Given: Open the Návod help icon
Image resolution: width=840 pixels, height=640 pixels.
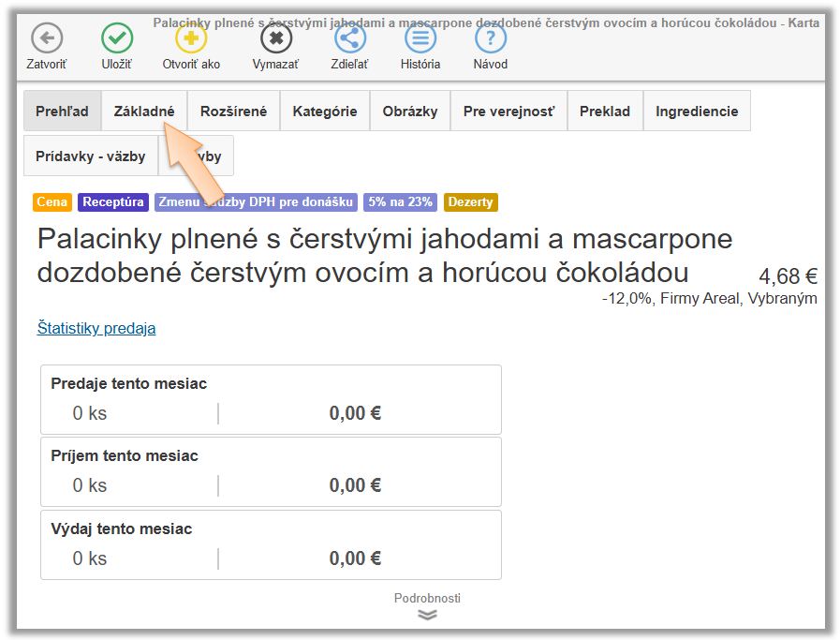Looking at the screenshot, I should (x=490, y=38).
